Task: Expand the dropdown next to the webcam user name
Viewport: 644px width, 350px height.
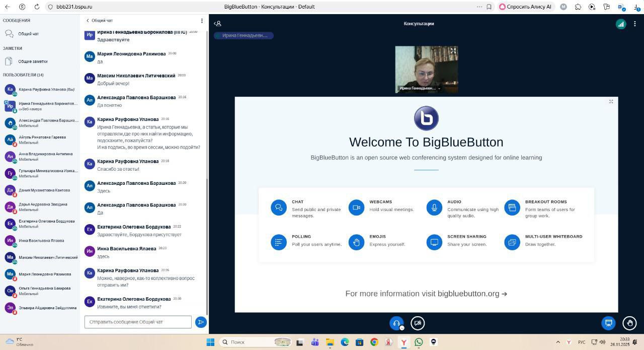Action: tap(439, 88)
